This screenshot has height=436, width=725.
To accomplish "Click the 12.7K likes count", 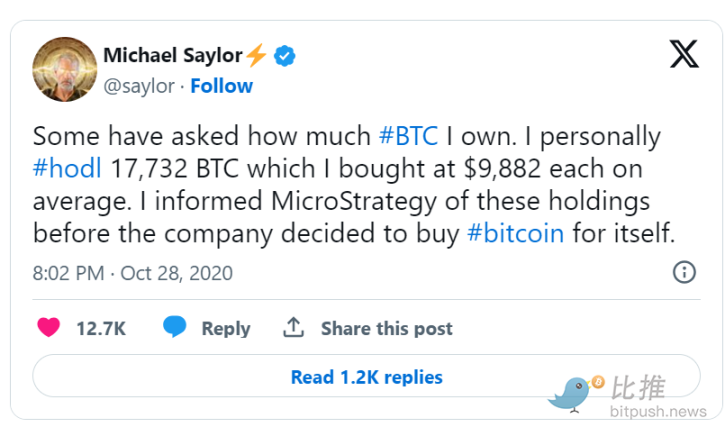I will point(100,328).
